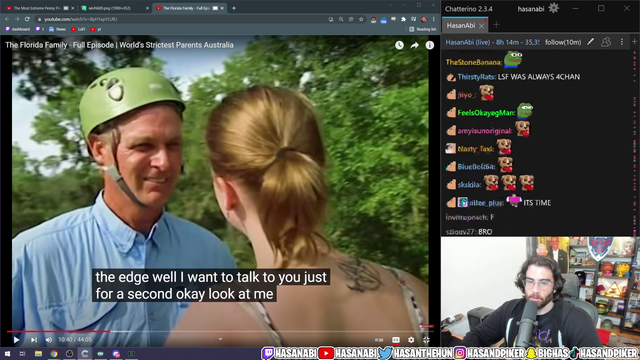Toggle closed captions on the video

tap(396, 340)
